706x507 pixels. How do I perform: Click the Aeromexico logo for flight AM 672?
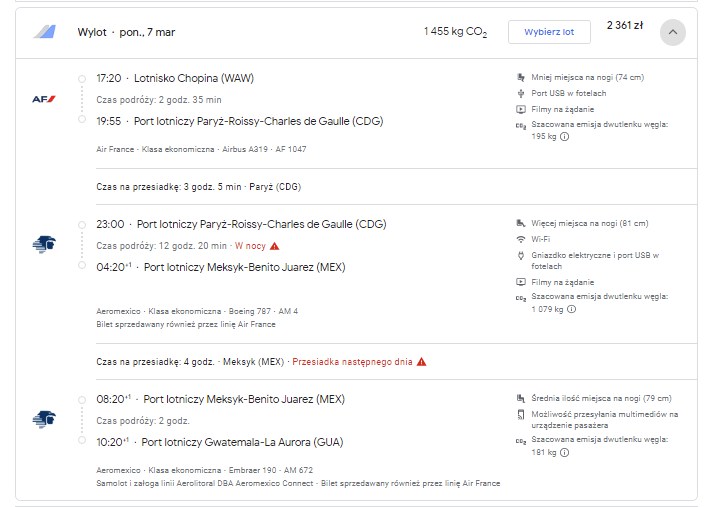tap(44, 419)
